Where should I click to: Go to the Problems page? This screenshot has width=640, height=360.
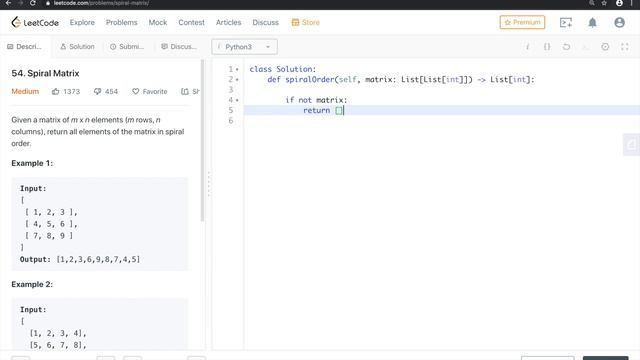pyautogui.click(x=122, y=22)
